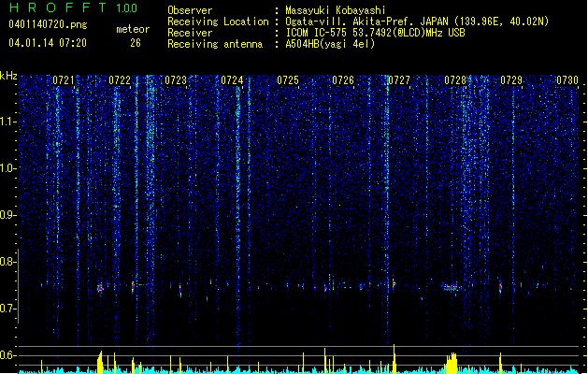Viewport: 588px width, 374px height.
Task: Select the 0723 time marker
Action: (176, 80)
